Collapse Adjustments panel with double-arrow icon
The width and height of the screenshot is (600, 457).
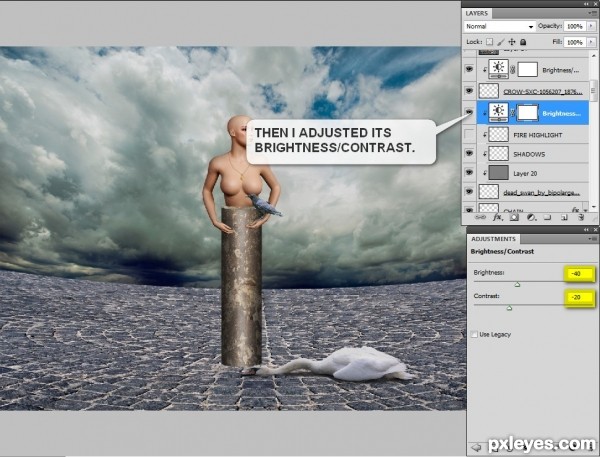click(587, 229)
